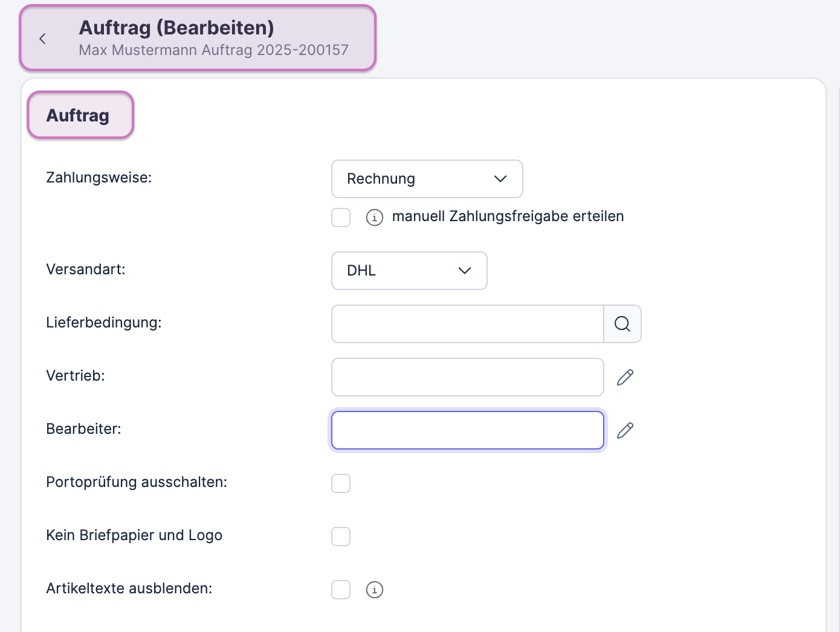Check Kein Briefpapier und Logo box
This screenshot has width=840, height=632.
(x=341, y=537)
